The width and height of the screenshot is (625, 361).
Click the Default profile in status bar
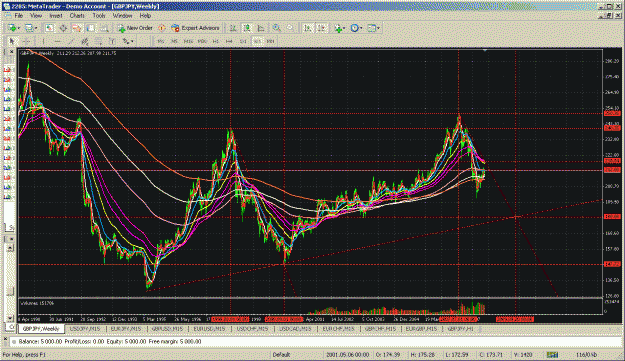(281, 354)
